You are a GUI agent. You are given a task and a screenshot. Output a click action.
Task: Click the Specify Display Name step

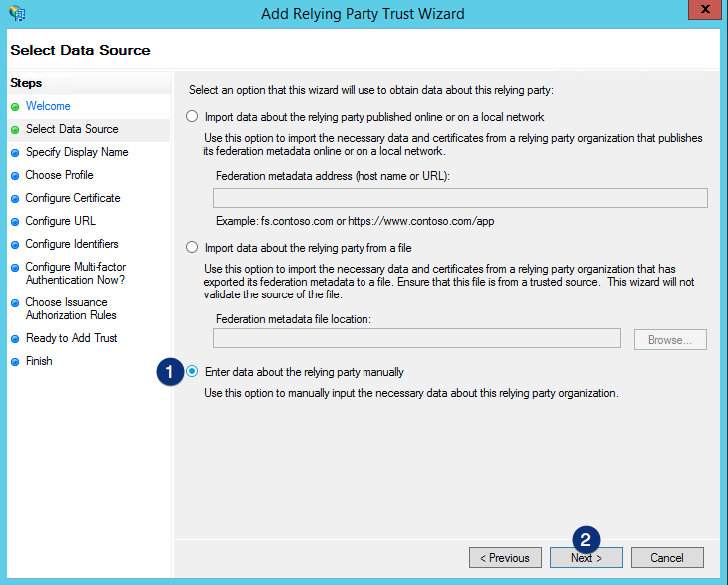tap(77, 152)
